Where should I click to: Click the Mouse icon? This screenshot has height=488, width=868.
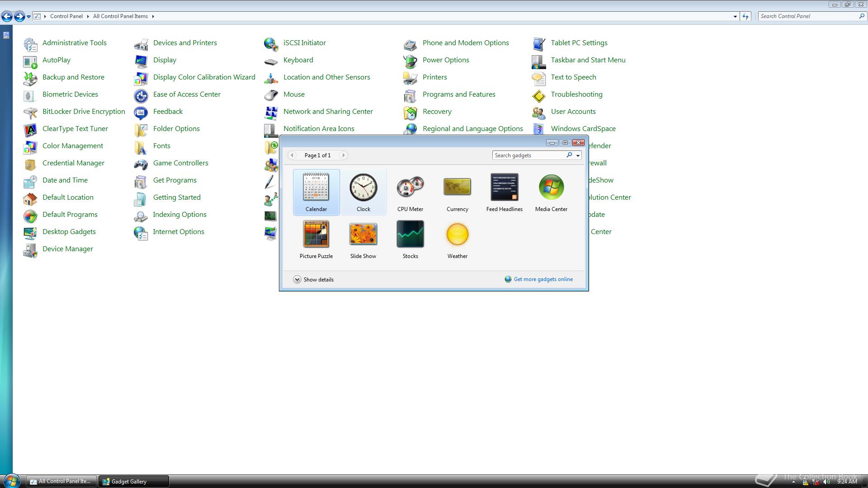point(271,96)
